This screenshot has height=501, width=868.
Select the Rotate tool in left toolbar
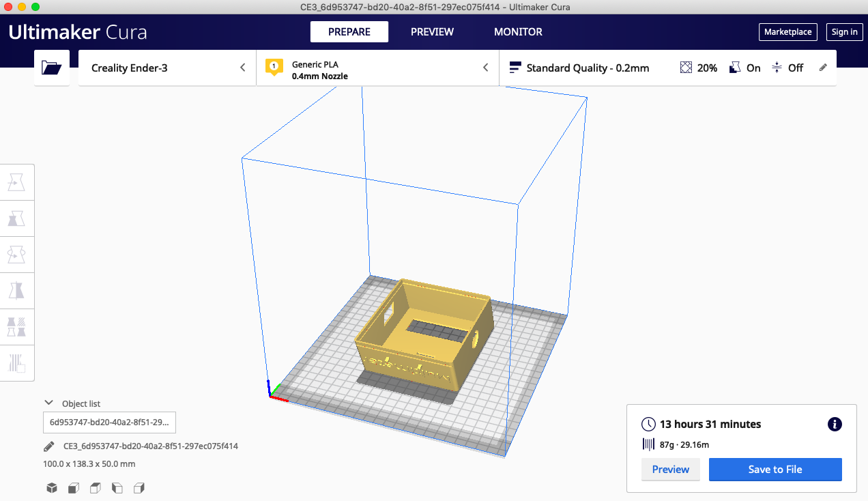coord(16,255)
